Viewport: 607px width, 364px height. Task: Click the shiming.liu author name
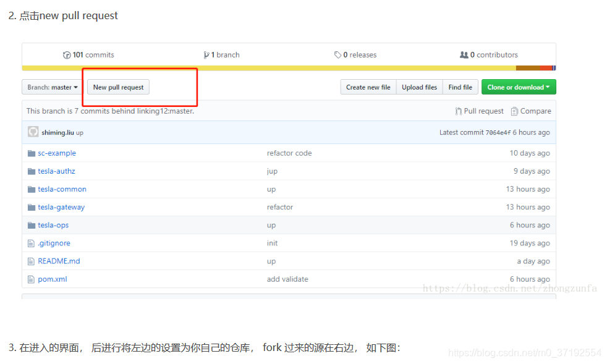click(57, 132)
